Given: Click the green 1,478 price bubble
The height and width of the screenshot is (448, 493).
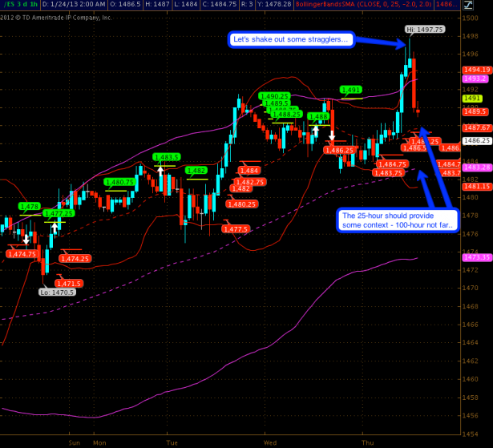Looking at the screenshot, I should pyautogui.click(x=30, y=207).
